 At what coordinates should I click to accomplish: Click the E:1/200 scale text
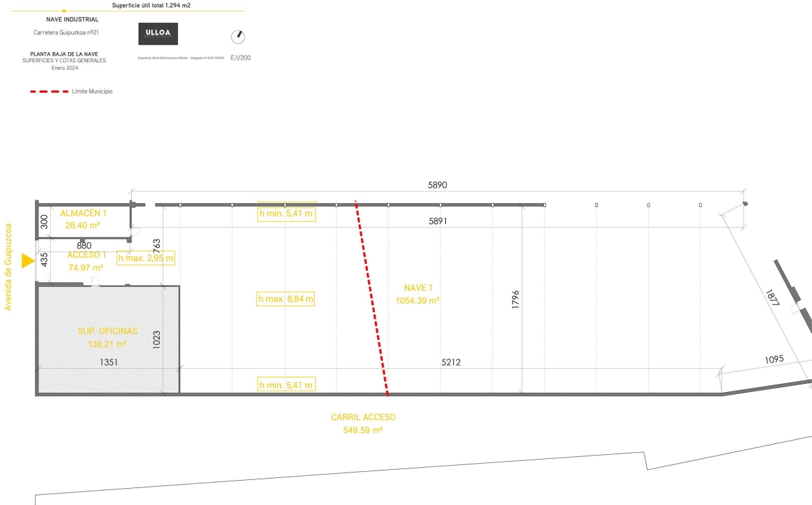pos(240,58)
